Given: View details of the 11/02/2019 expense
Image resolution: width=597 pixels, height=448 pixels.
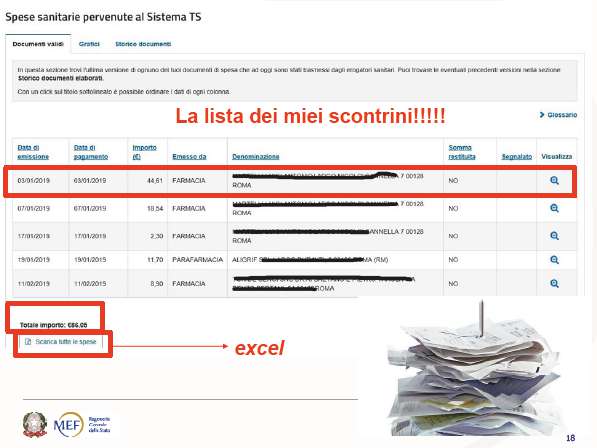Looking at the screenshot, I should 554,284.
